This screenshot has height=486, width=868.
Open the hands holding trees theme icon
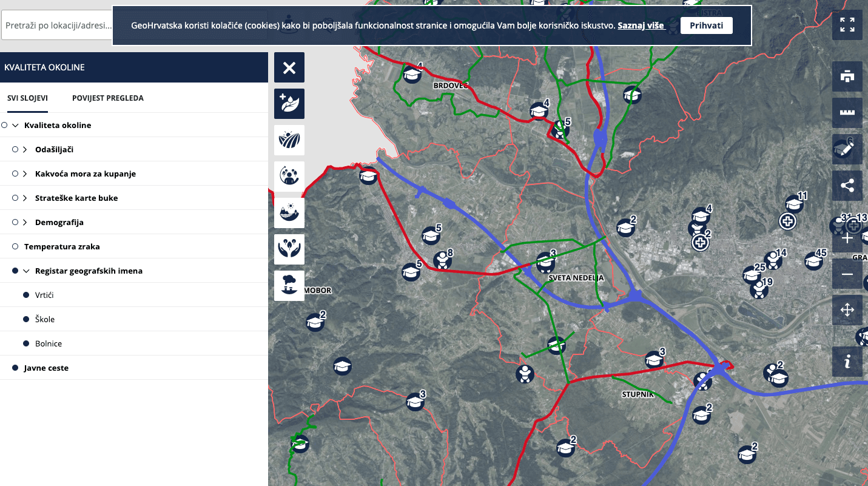click(x=289, y=249)
